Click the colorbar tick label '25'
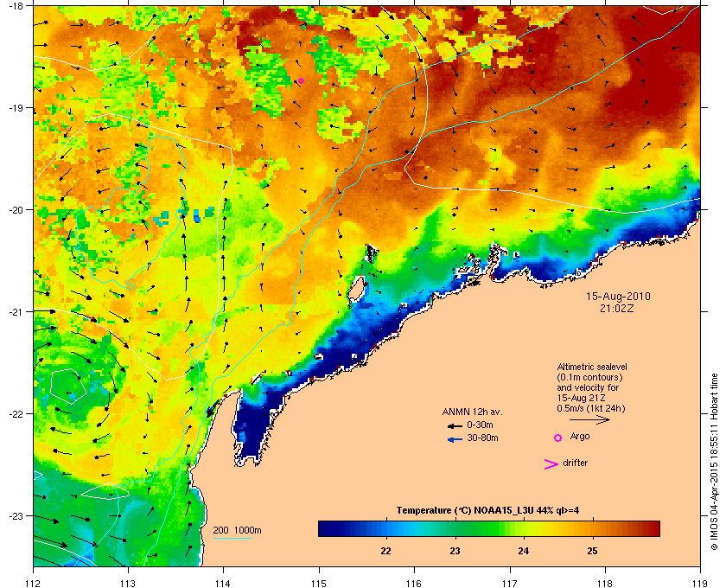The height and width of the screenshot is (588, 726). [x=592, y=551]
